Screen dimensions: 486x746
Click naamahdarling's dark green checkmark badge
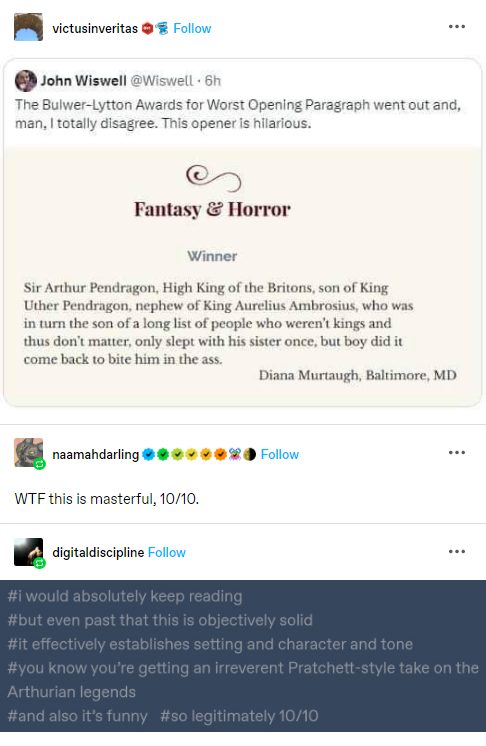(163, 454)
